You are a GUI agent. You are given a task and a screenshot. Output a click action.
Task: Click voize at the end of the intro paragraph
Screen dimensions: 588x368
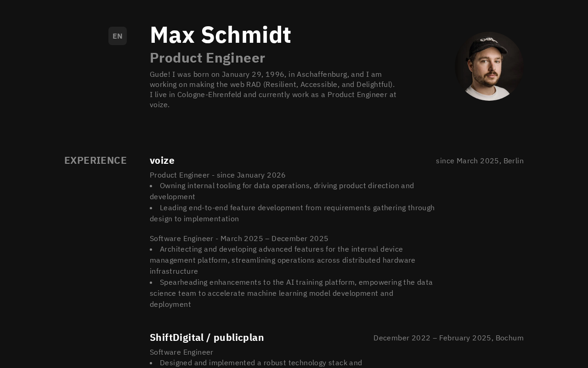point(158,105)
